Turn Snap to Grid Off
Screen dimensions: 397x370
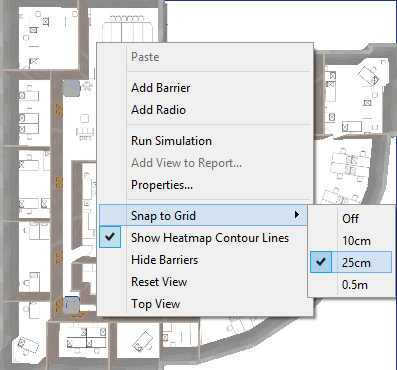351,219
